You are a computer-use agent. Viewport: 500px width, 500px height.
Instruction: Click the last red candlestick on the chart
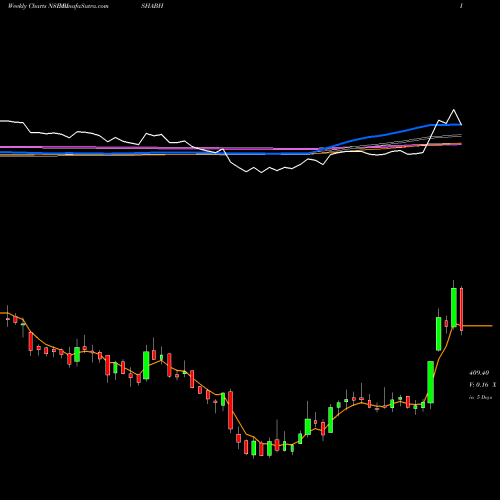(x=462, y=309)
